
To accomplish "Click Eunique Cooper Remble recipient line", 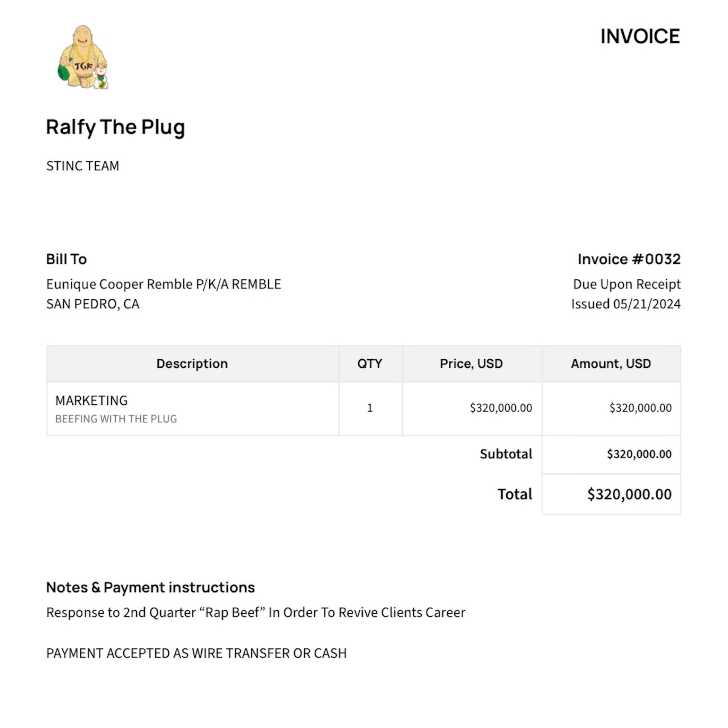I will pyautogui.click(x=164, y=284).
